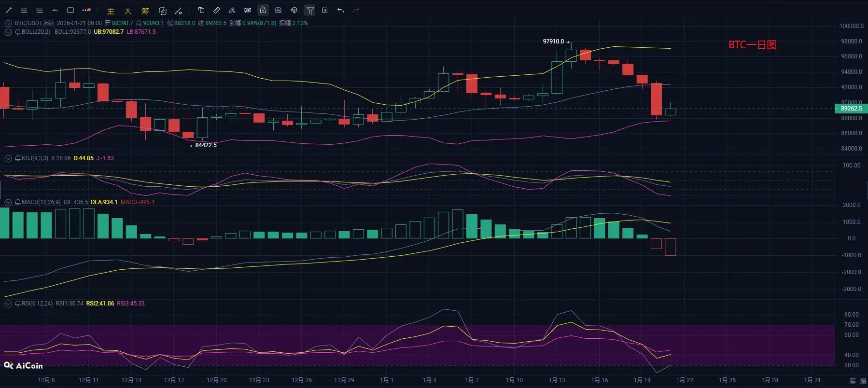Click the redo arrow
This screenshot has width=868, height=388.
point(356,10)
